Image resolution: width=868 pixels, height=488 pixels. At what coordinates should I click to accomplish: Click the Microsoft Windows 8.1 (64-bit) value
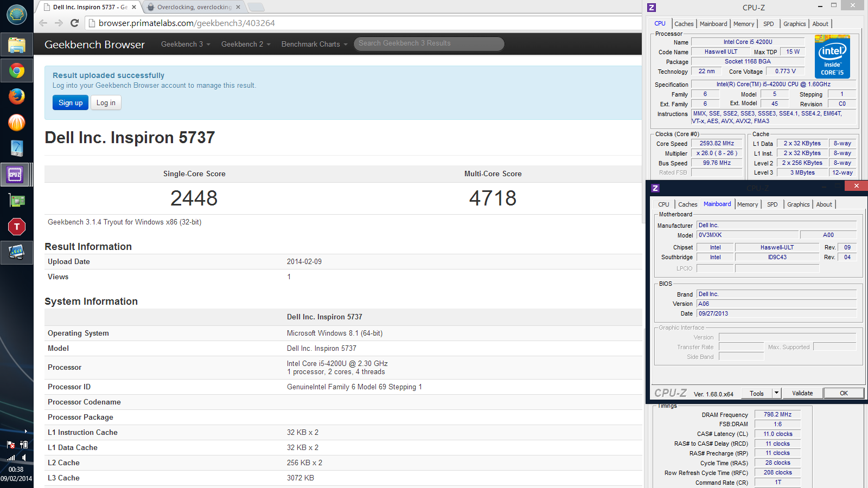click(x=335, y=333)
